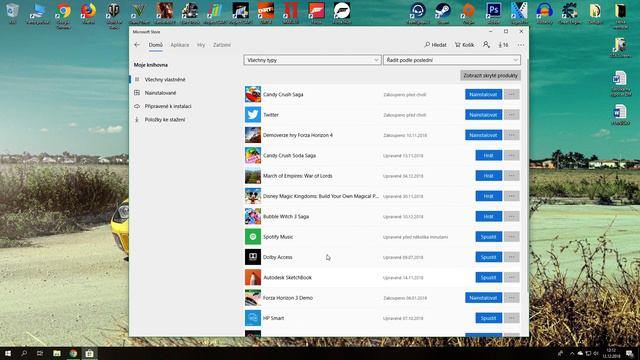The height and width of the screenshot is (360, 640).
Task: Click the Chrome icon on the taskbar
Action: coord(73,353)
